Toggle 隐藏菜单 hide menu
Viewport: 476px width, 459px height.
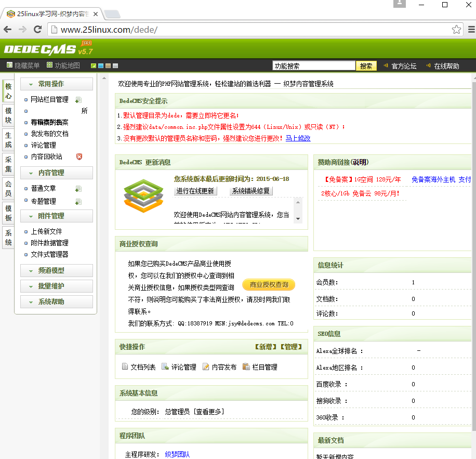[x=23, y=65]
